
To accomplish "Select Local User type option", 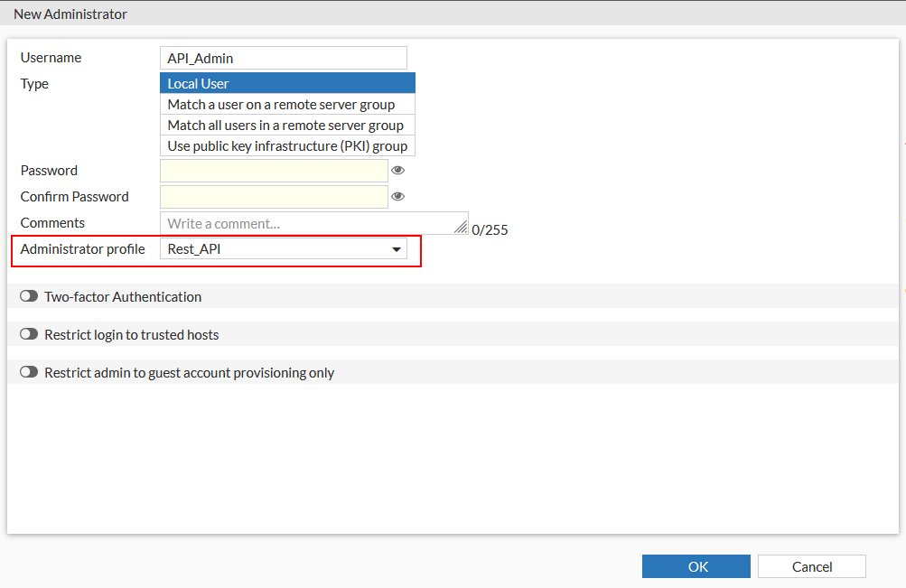I will (287, 83).
